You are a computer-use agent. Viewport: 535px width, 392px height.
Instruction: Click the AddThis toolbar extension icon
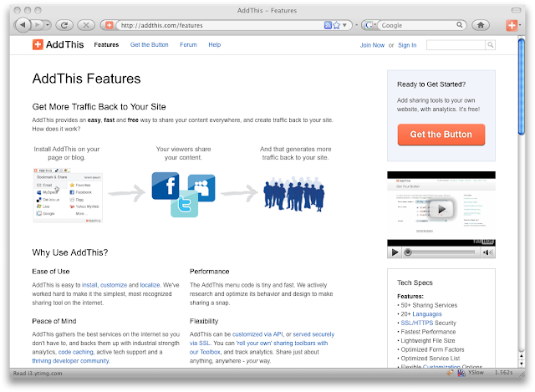tap(511, 25)
